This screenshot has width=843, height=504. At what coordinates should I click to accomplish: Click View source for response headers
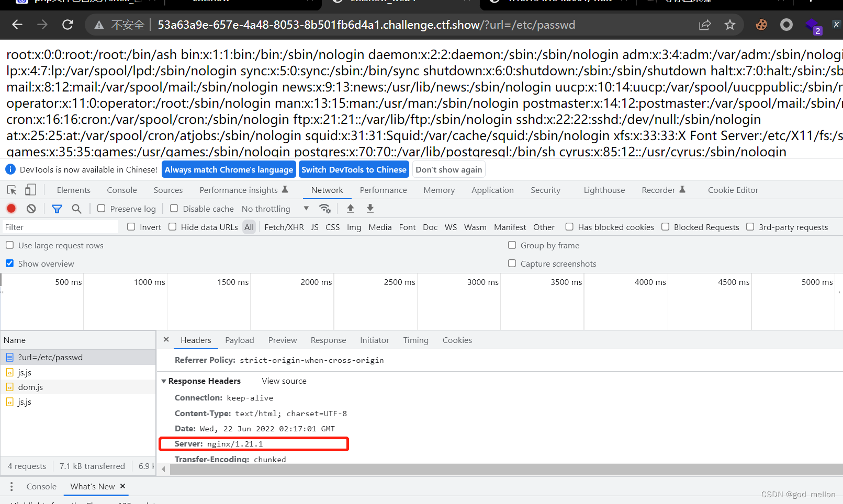coord(284,381)
